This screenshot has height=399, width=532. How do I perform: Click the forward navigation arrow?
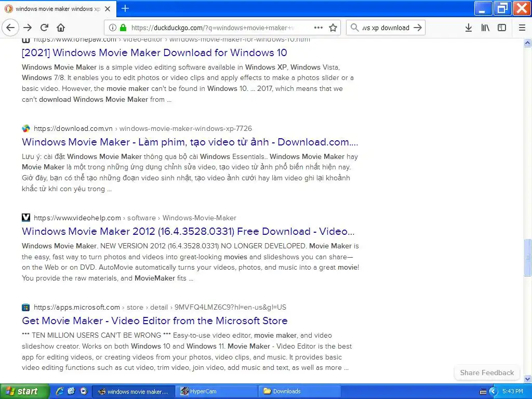coord(28,28)
